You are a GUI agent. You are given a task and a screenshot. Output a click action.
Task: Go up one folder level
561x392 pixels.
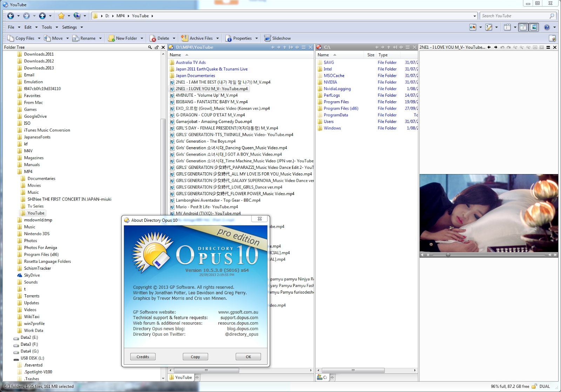point(42,16)
